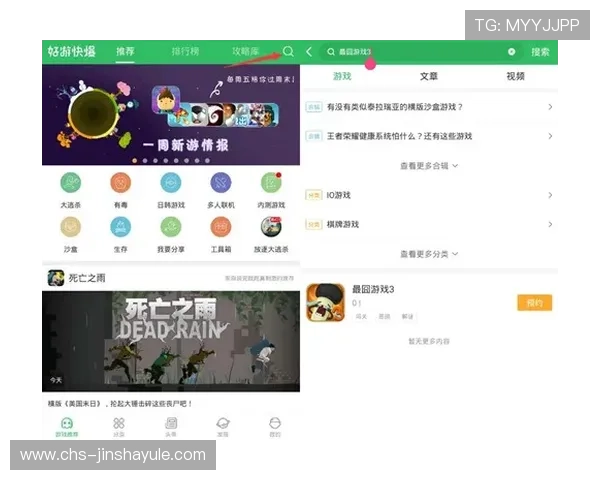Open the 最囧游戏3 game icon

coord(326,303)
